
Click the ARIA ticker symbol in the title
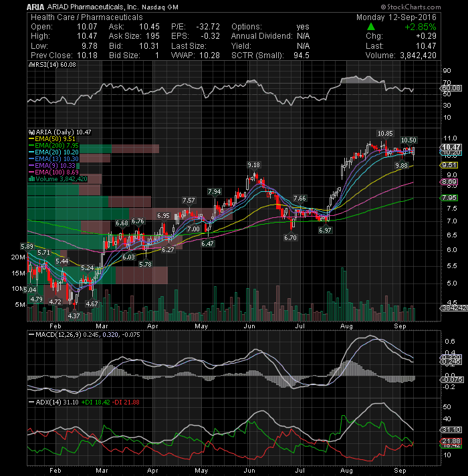tap(35, 7)
